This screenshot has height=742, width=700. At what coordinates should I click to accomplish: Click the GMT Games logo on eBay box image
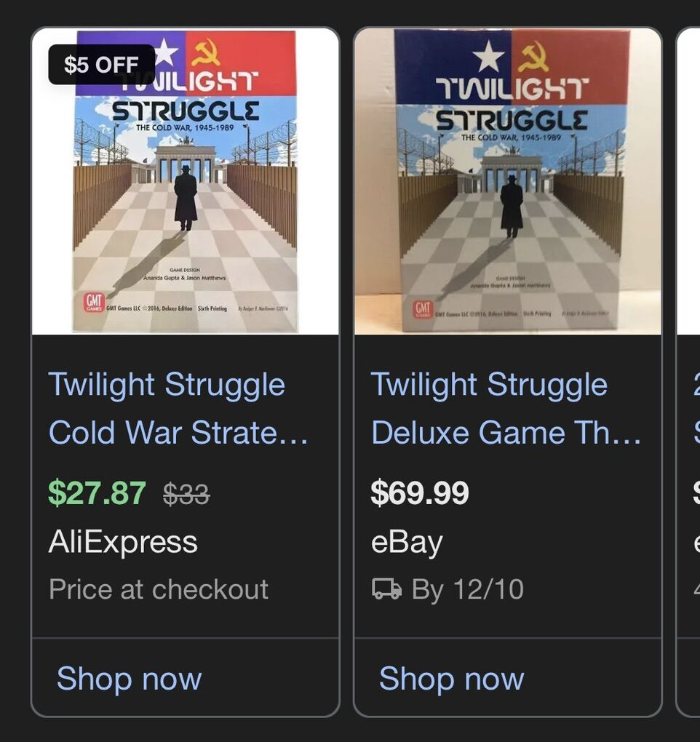[x=423, y=308]
